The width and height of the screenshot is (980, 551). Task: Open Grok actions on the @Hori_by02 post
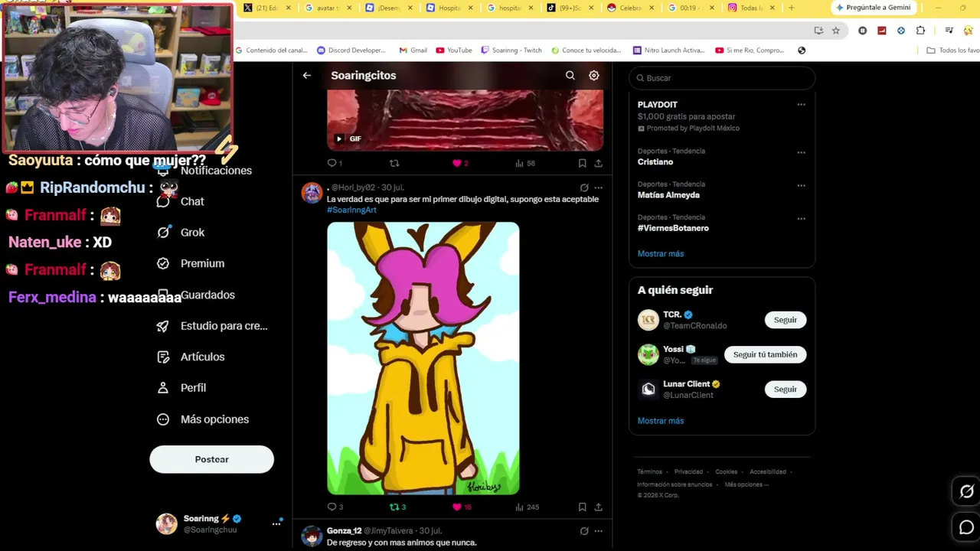(584, 187)
